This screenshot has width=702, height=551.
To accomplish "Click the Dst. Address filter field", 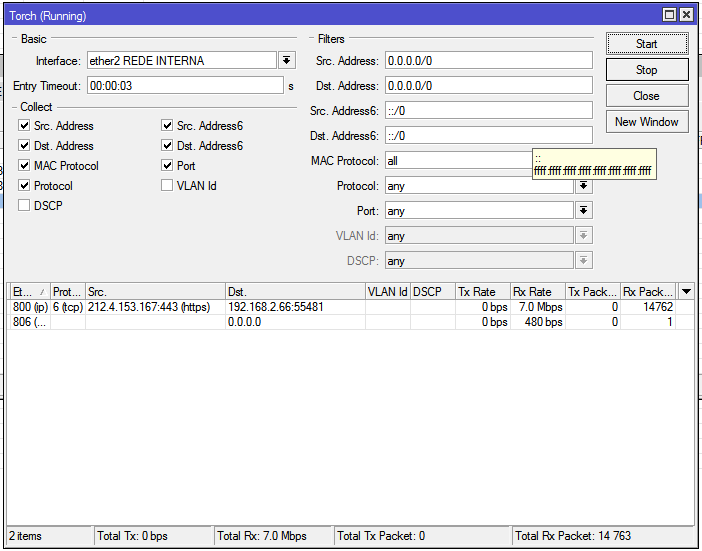I will [489, 85].
